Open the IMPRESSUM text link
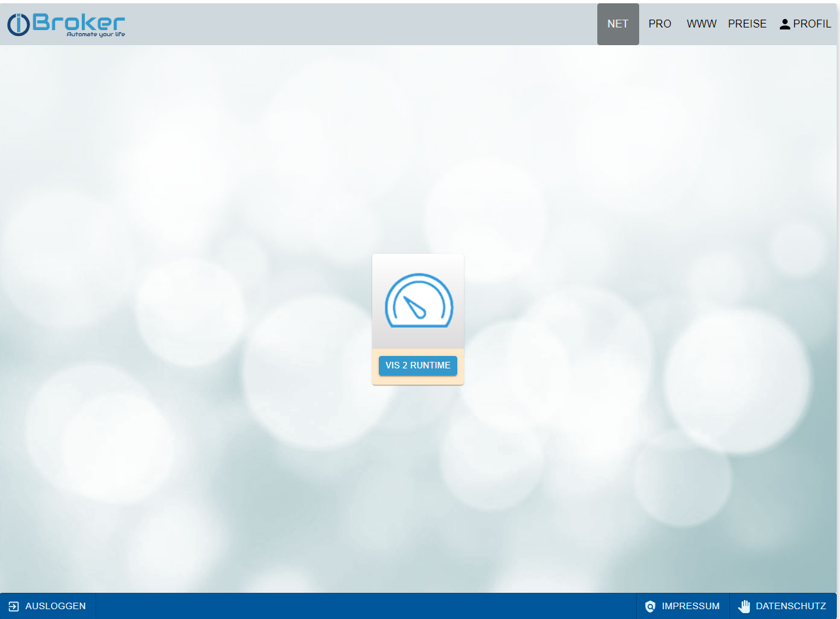Image resolution: width=840 pixels, height=619 pixels. [x=690, y=607]
